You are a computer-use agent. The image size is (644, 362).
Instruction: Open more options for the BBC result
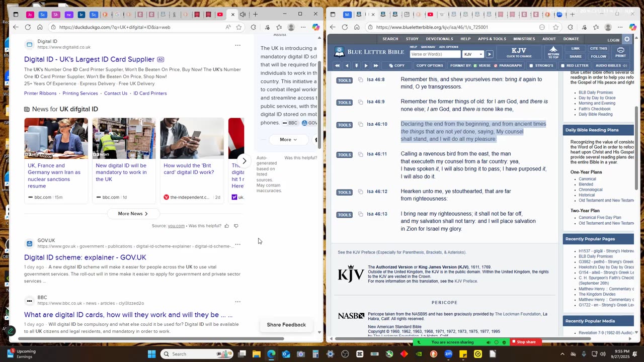tap(237, 302)
